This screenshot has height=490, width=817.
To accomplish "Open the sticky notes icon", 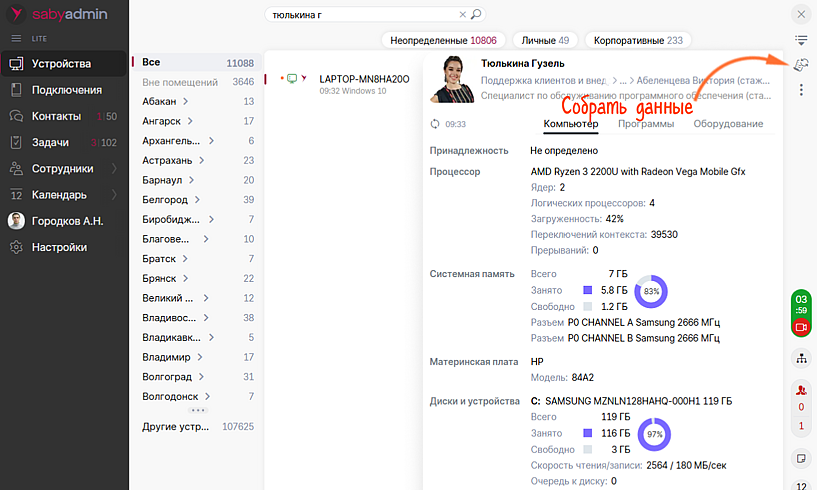I will (801, 458).
